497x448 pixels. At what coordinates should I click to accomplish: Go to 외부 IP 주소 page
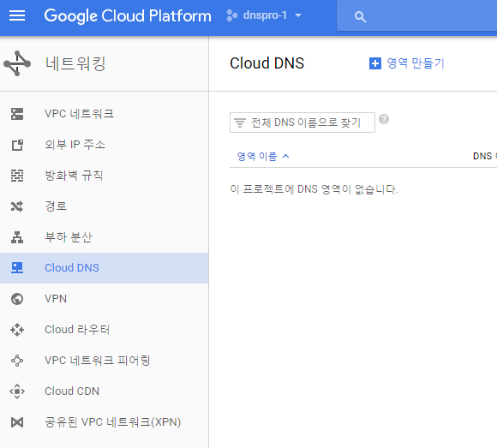104,145
